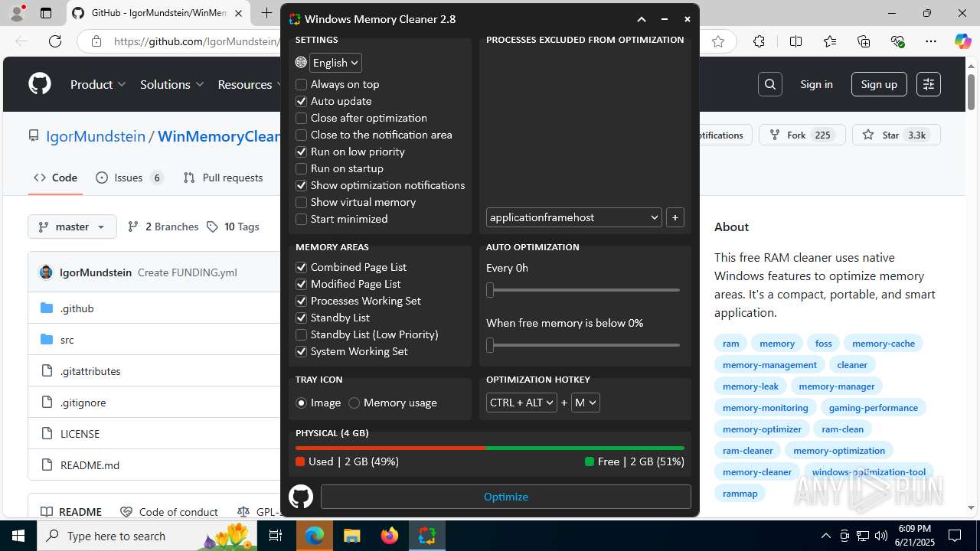Click free memory threshold slider
Screen dimensions: 980x551
point(583,345)
